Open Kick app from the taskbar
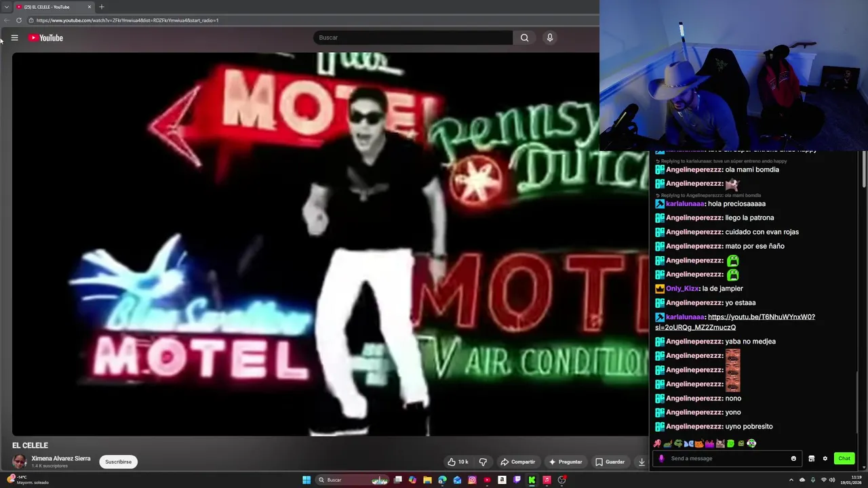Viewport: 868px width, 488px height. click(x=532, y=480)
